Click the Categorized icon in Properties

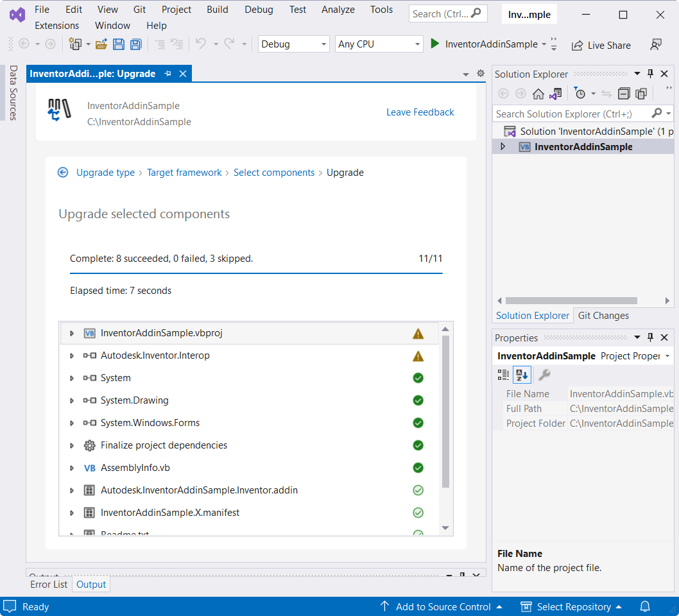pos(503,375)
